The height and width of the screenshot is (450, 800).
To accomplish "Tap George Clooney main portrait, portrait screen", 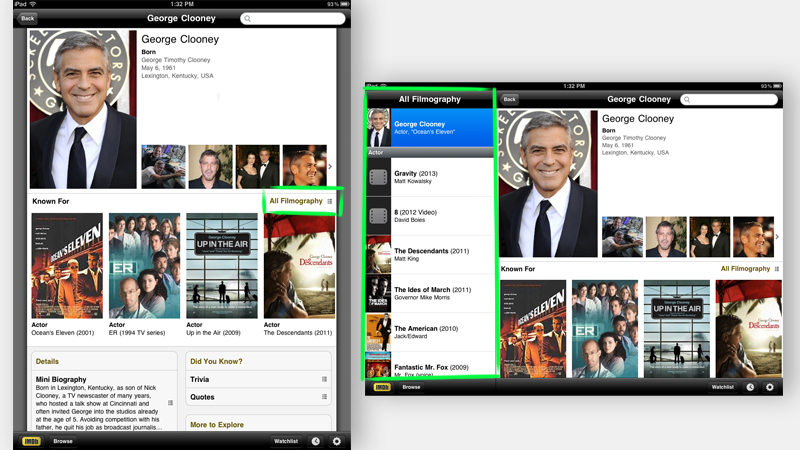I will (83, 109).
